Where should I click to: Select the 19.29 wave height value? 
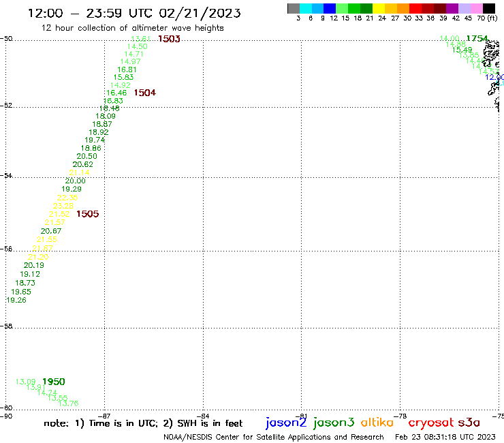click(72, 189)
